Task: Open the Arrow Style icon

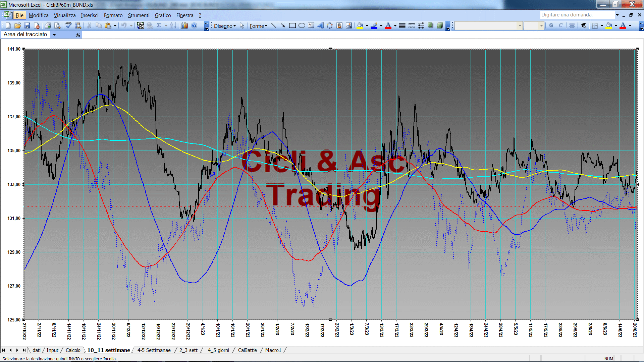Action: (421, 25)
